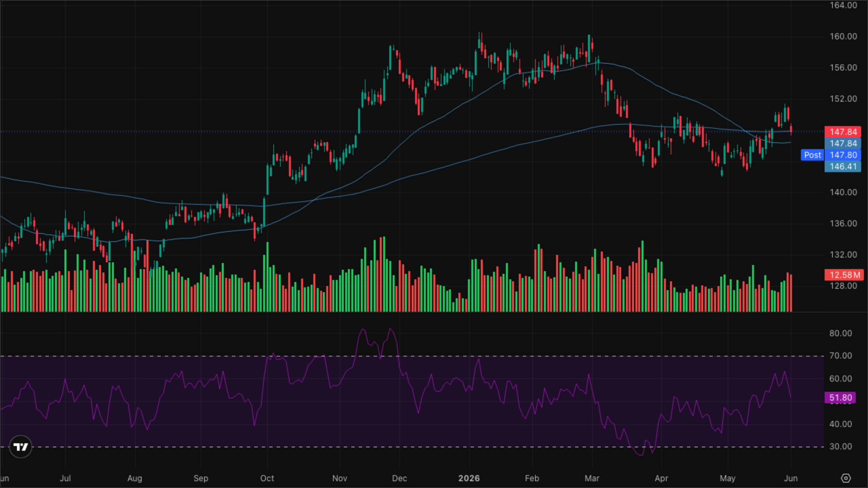Click the Nov date axis label
Image resolution: width=868 pixels, height=488 pixels.
pyautogui.click(x=340, y=479)
